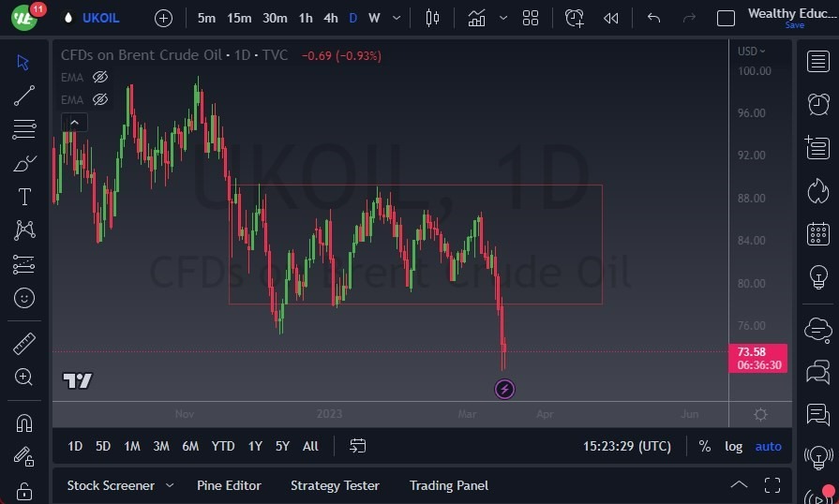Switch to the Strategy Tester tab
This screenshot has height=504, width=839.
click(x=335, y=485)
